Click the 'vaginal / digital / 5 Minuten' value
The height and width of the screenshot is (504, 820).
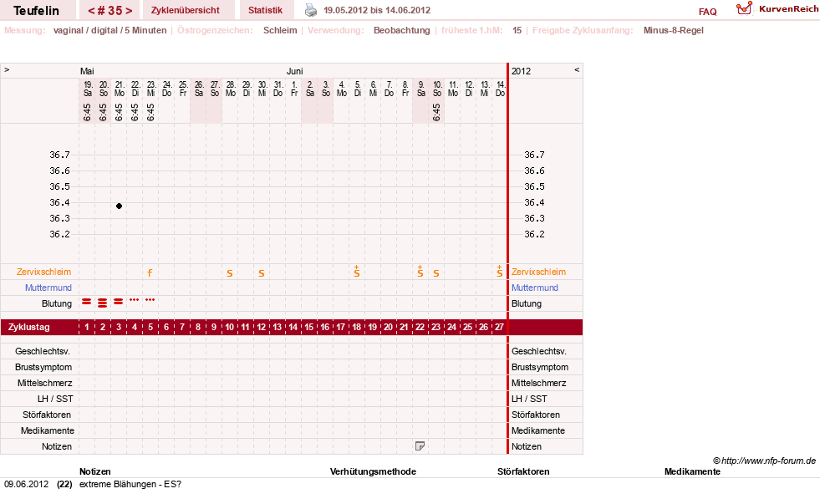click(x=110, y=30)
